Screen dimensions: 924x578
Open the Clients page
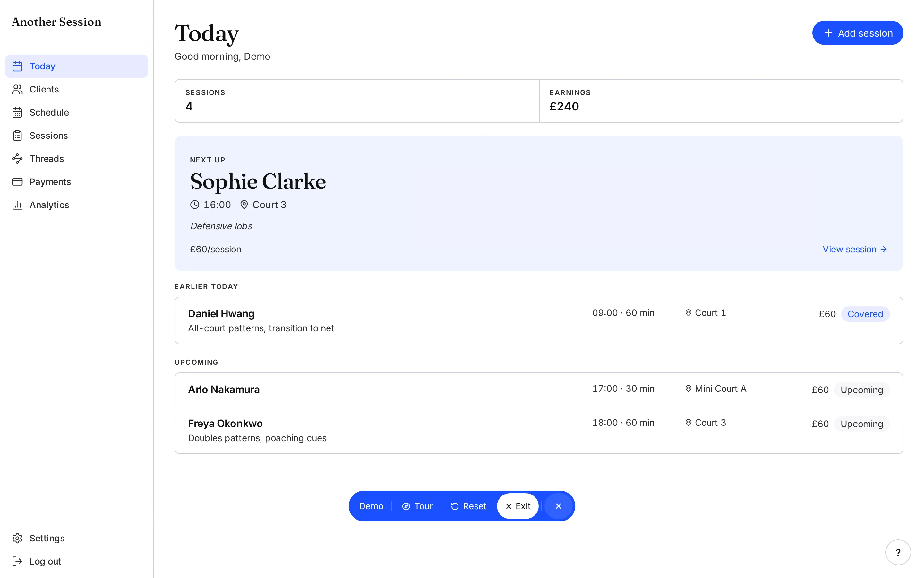76,89
